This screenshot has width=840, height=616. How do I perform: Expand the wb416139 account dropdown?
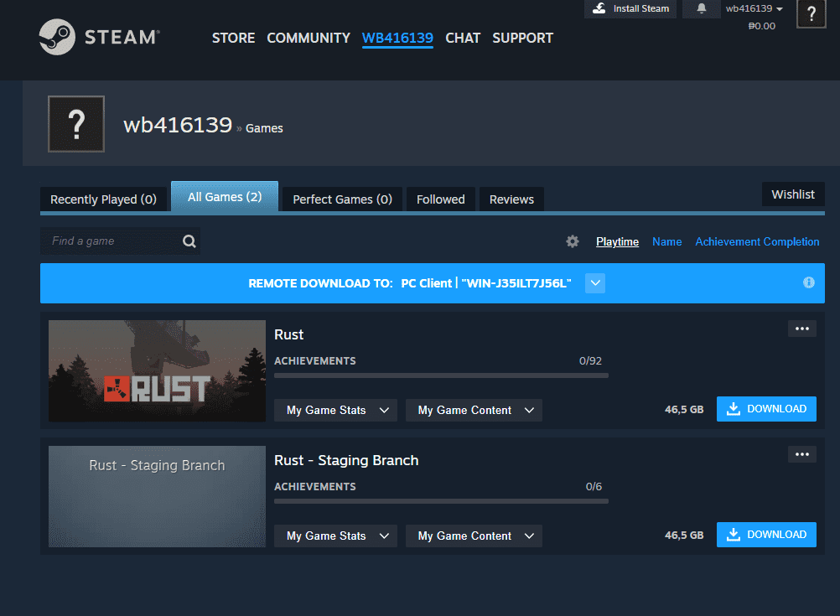pos(753,8)
